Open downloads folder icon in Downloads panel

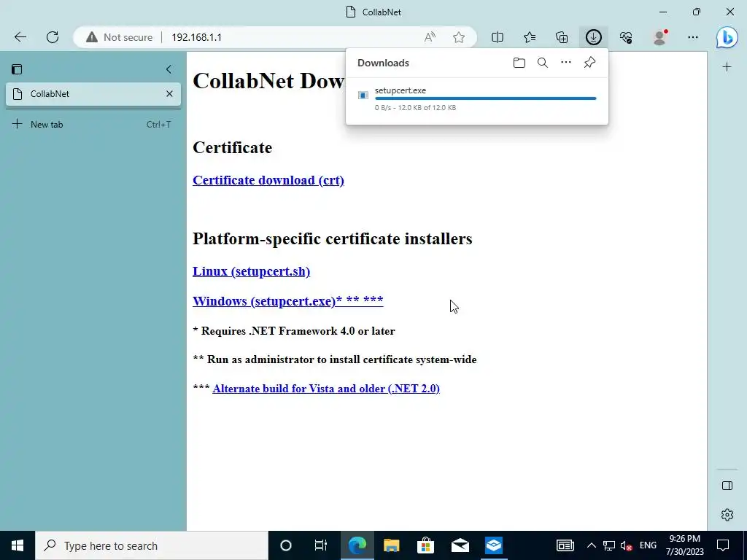(519, 63)
